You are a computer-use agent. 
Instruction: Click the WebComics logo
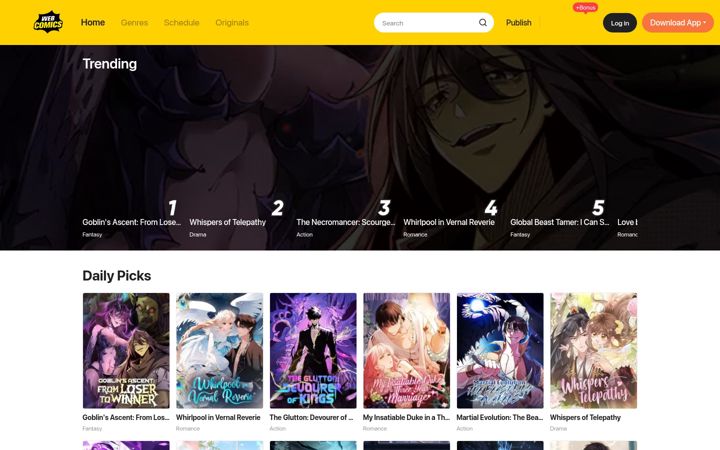pos(48,22)
